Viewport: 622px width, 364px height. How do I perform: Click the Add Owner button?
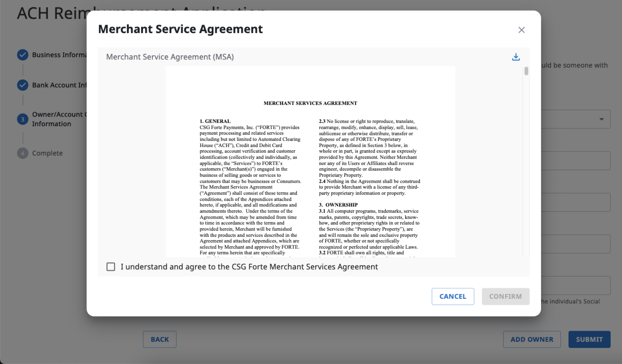[x=532, y=339]
